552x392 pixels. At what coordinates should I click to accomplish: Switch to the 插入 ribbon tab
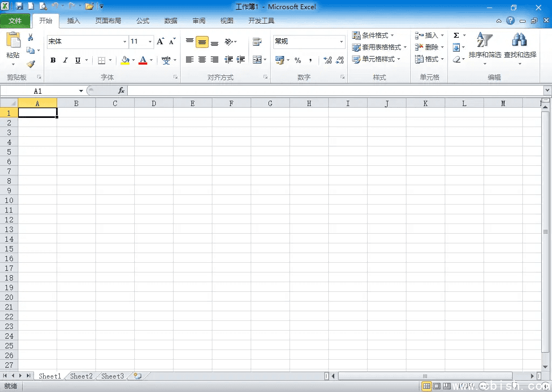click(73, 20)
